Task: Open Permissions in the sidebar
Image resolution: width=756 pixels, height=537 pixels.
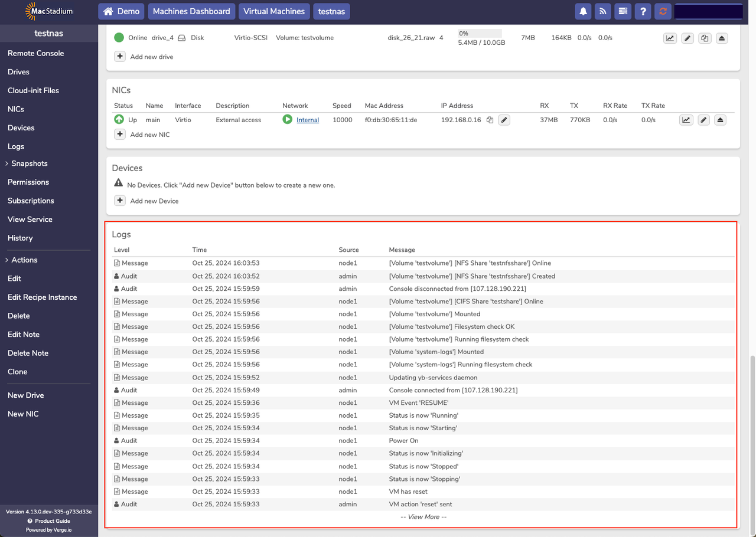Action: (x=28, y=182)
